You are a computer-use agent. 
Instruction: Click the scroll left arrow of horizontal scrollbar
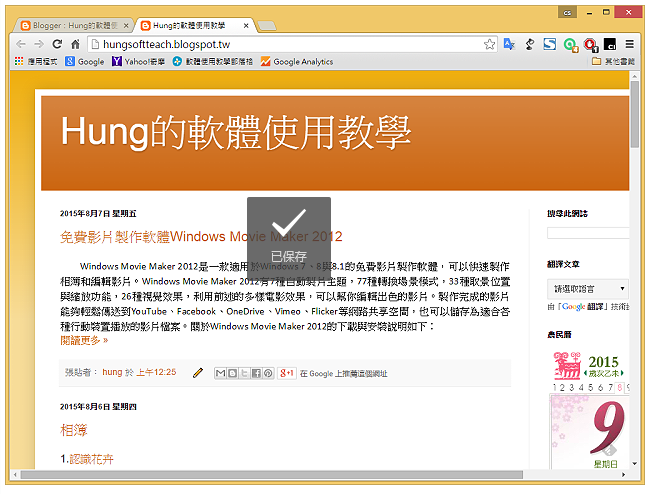click(x=15, y=475)
